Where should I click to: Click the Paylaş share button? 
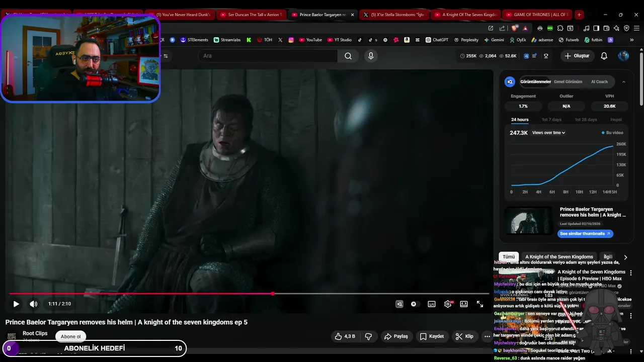[396, 336]
